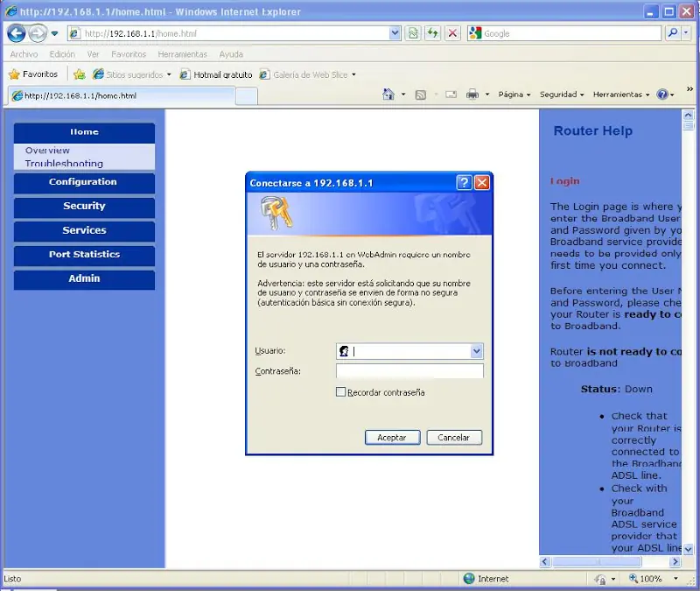Open the Seguridad command bar menu

point(562,95)
